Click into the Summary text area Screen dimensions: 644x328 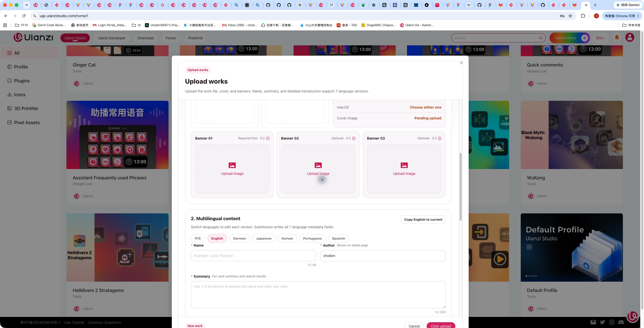318,295
